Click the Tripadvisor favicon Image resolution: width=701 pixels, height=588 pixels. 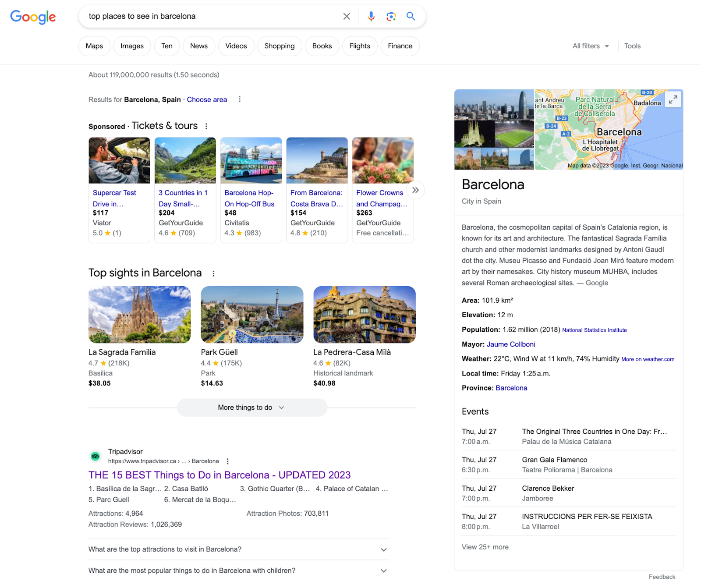pos(95,457)
